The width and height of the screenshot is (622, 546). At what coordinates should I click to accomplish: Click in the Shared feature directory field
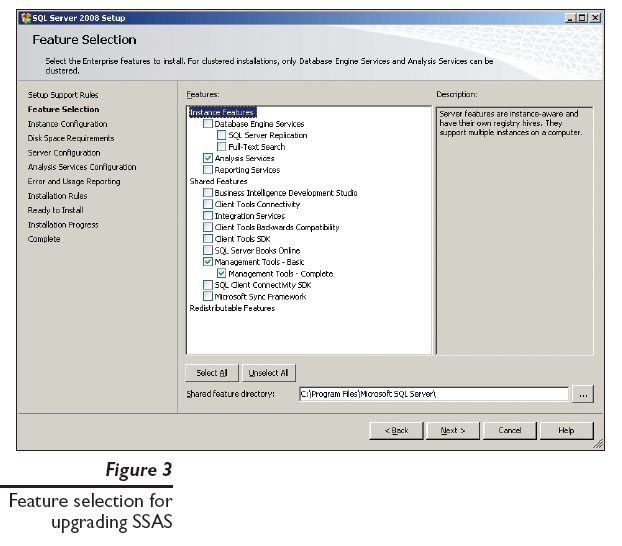(434, 394)
